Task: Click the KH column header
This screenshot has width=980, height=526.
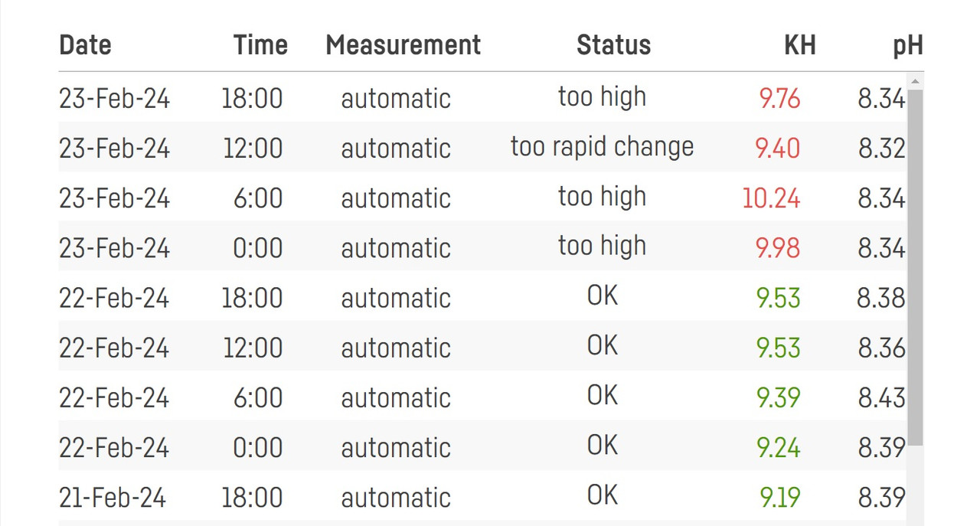Action: (x=800, y=45)
